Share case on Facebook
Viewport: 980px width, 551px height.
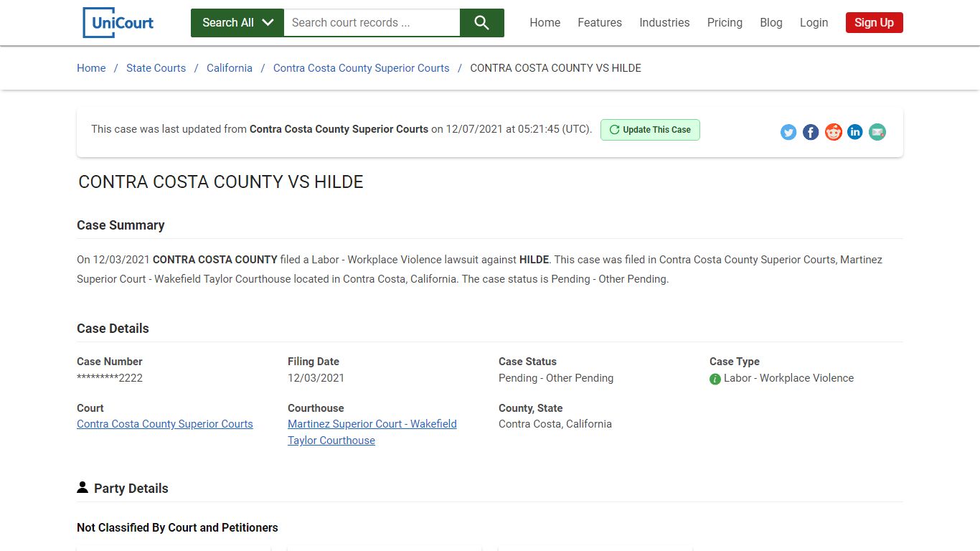[x=811, y=132]
